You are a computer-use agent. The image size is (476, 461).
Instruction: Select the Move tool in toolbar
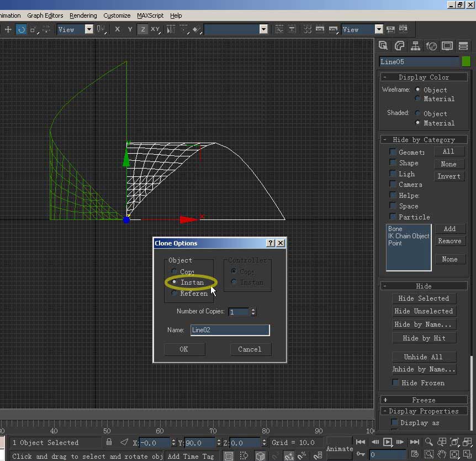pyautogui.click(x=8, y=29)
